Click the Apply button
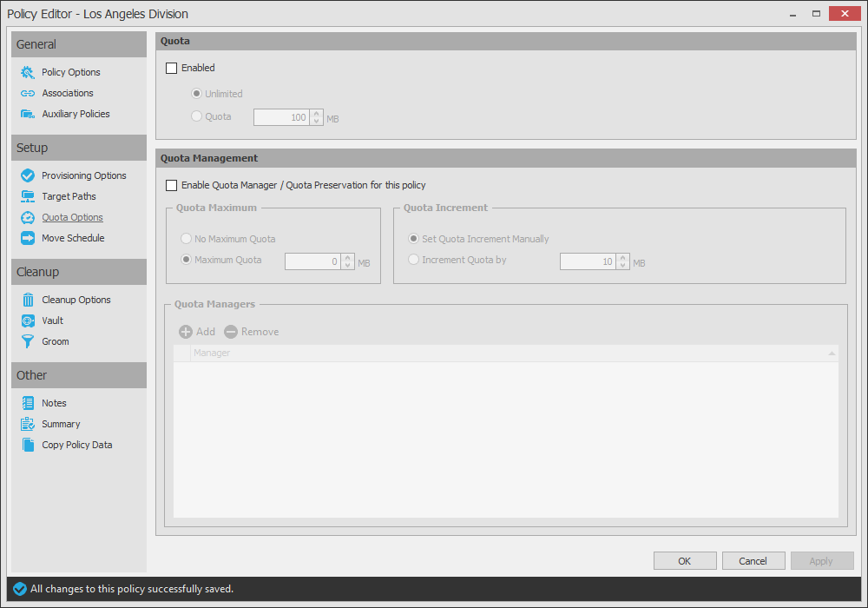This screenshot has width=868, height=608. pos(822,561)
